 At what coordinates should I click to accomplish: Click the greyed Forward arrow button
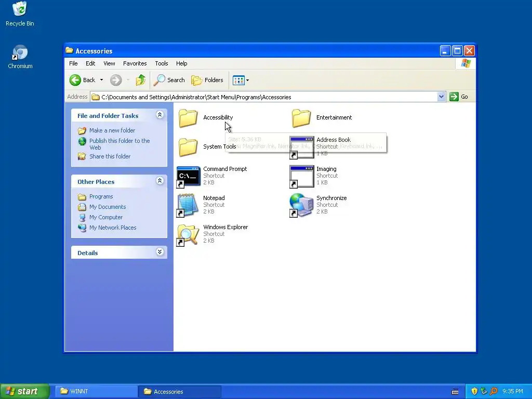116,80
